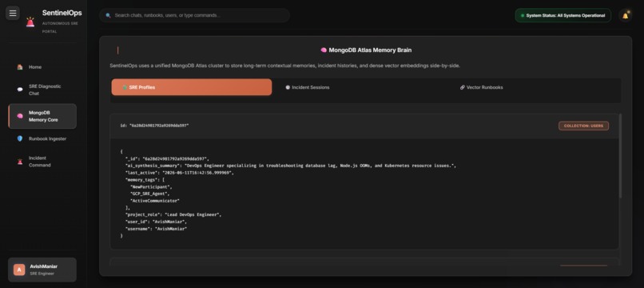
Task: Click the Home house icon
Action: [20, 67]
